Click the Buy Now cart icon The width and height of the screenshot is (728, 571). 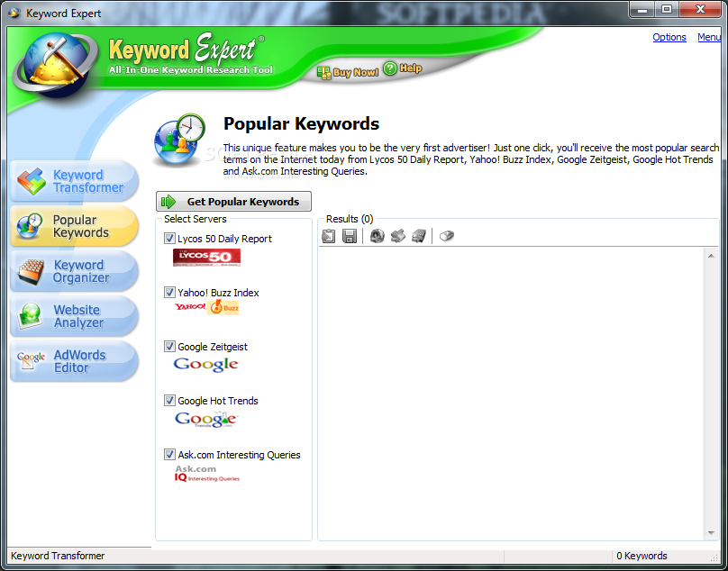point(324,72)
